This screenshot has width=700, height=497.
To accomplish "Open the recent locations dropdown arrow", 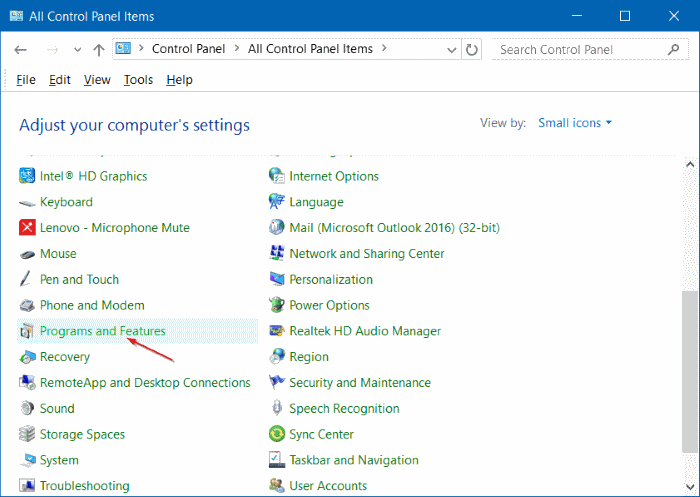I will pos(78,50).
